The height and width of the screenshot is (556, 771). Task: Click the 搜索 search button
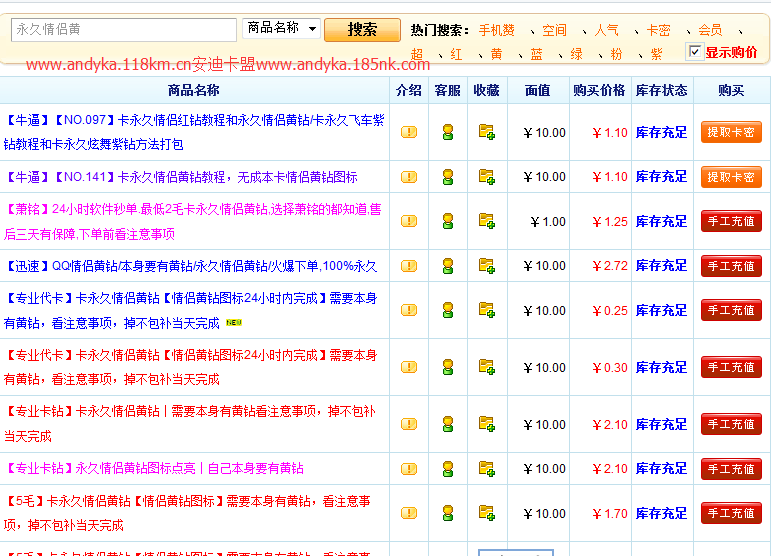click(362, 29)
